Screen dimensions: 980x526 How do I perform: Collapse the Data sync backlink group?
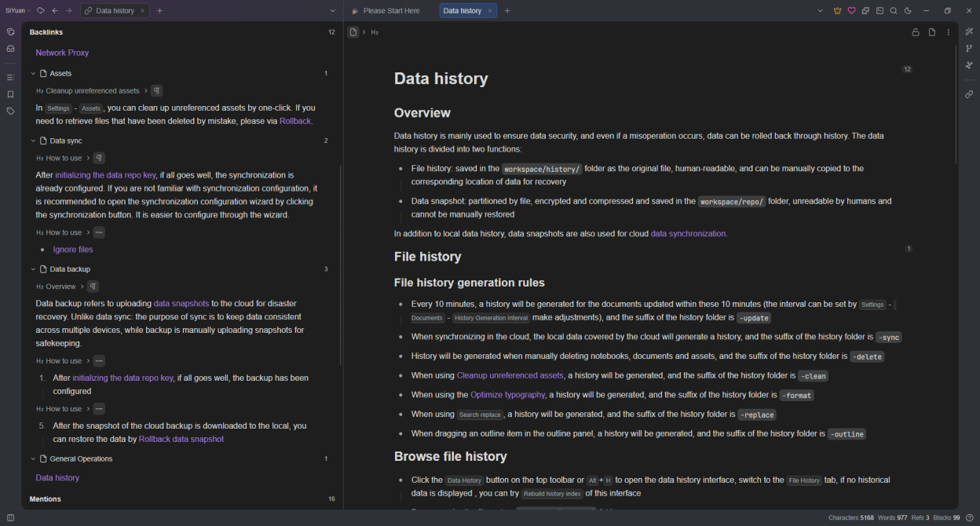33,141
